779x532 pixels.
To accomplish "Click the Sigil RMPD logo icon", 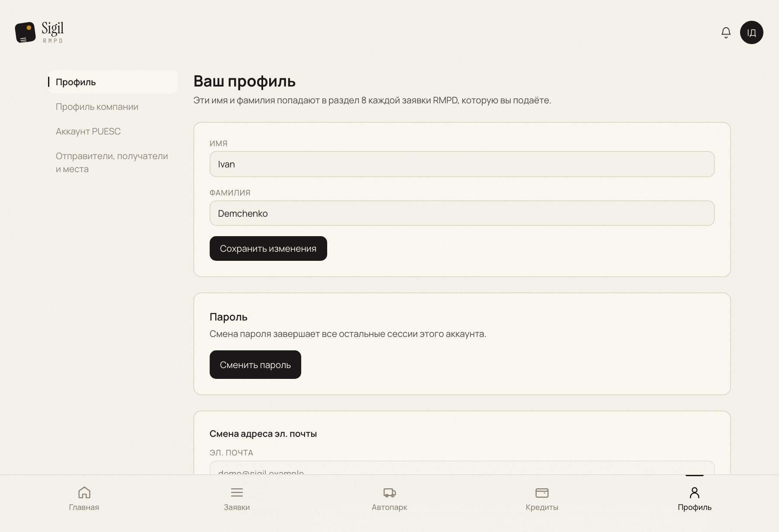I will click(25, 32).
